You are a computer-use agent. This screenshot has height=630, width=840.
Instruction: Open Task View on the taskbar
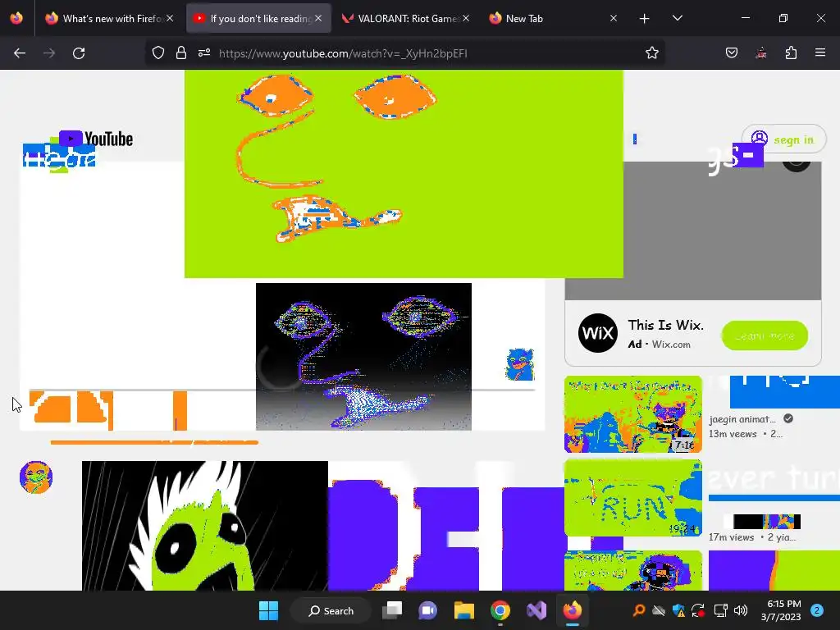point(392,610)
